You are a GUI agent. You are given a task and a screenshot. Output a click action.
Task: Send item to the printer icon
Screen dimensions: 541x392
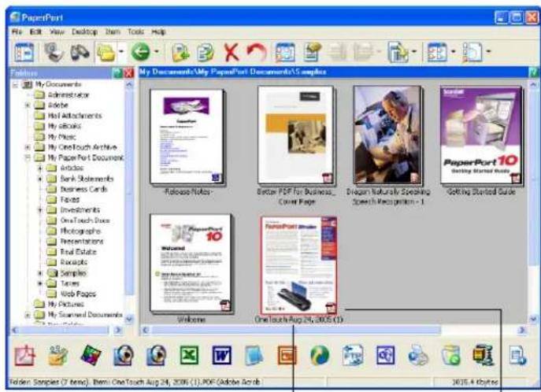(418, 356)
